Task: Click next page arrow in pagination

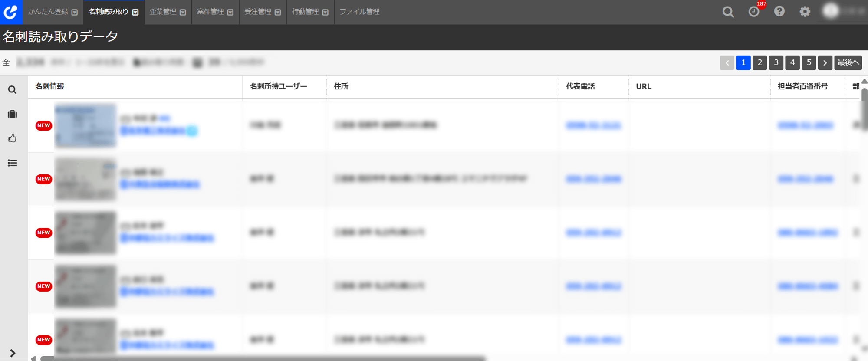Action: (x=825, y=62)
